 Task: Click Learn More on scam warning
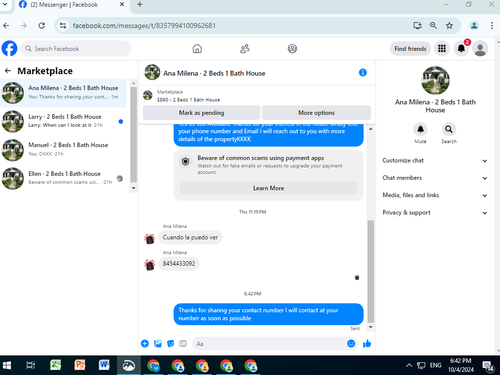(268, 188)
